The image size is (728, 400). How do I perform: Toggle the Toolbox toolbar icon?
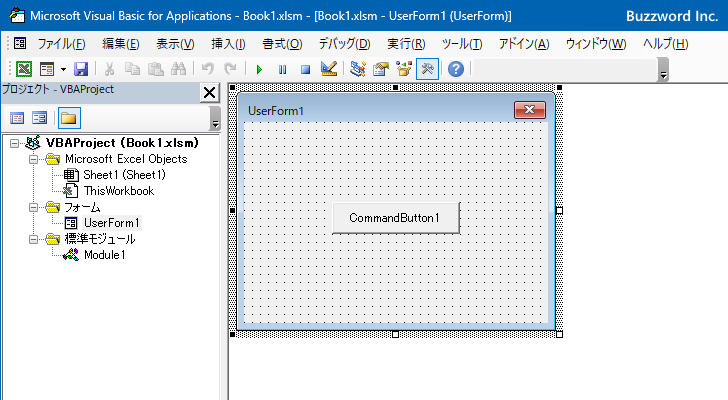[x=427, y=69]
